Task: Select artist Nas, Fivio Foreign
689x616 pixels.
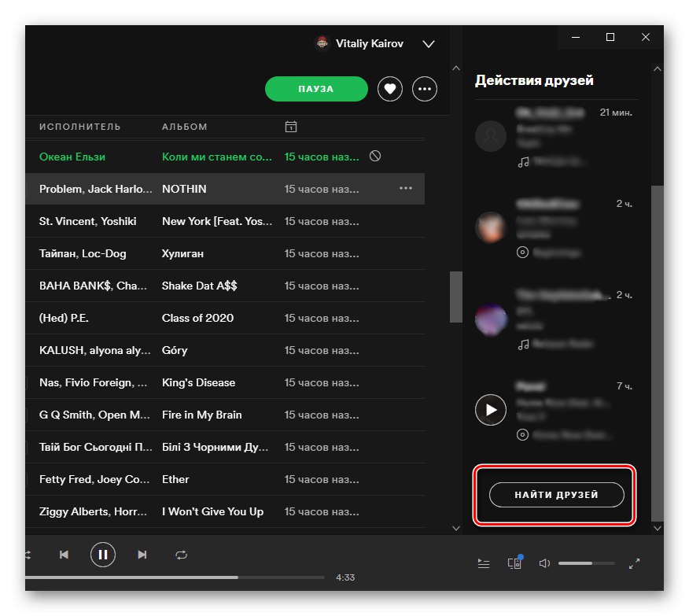Action: 93,382
